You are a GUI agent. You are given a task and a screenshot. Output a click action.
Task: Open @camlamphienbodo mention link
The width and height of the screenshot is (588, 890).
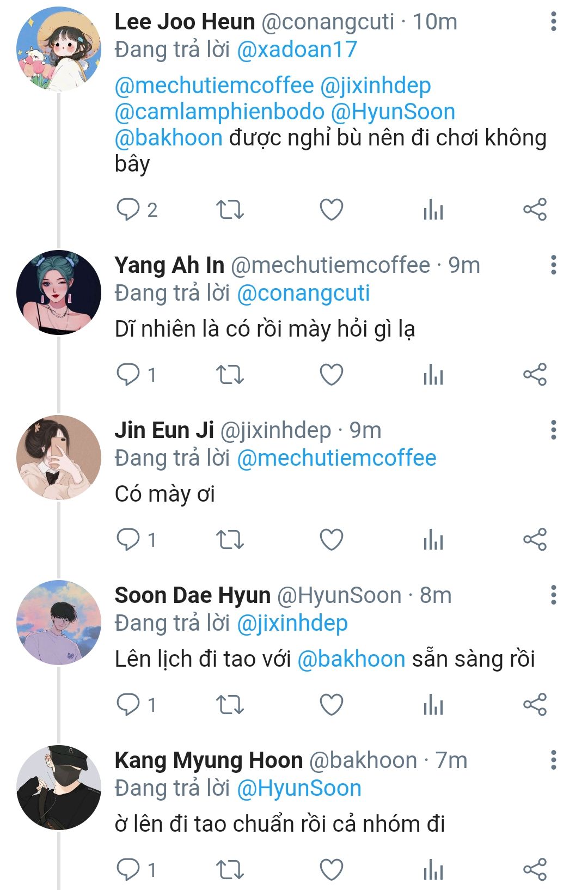(x=219, y=112)
